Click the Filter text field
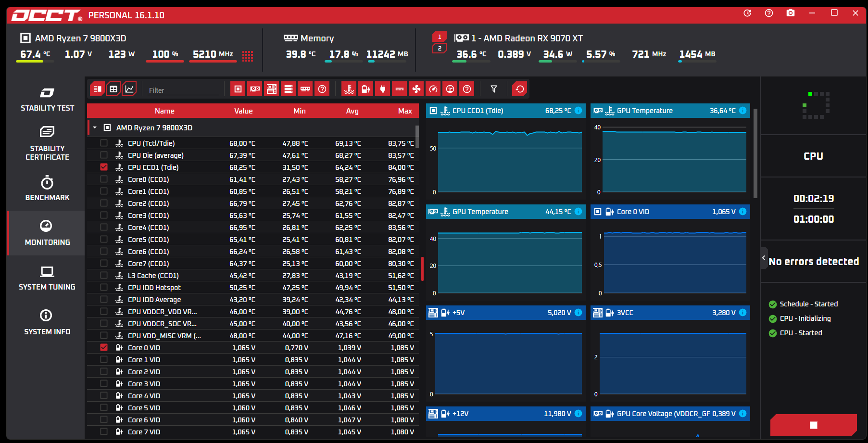This screenshot has height=443, width=868. point(183,90)
